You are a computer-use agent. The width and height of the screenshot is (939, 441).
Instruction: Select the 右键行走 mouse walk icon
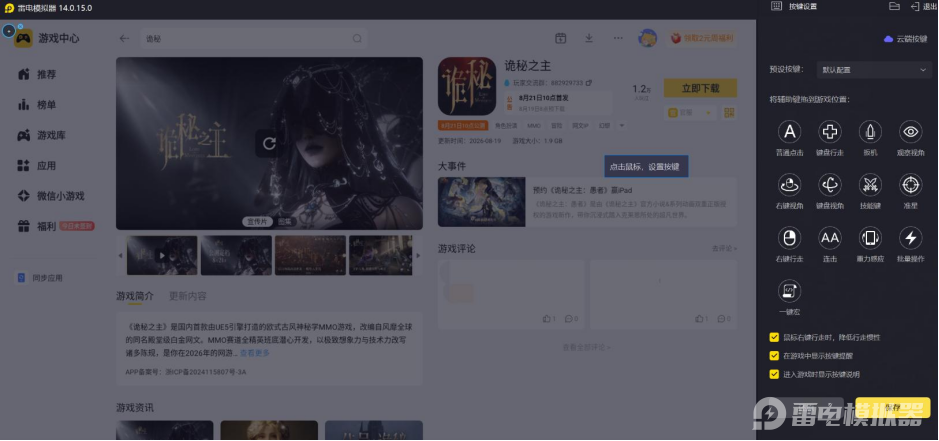point(789,238)
